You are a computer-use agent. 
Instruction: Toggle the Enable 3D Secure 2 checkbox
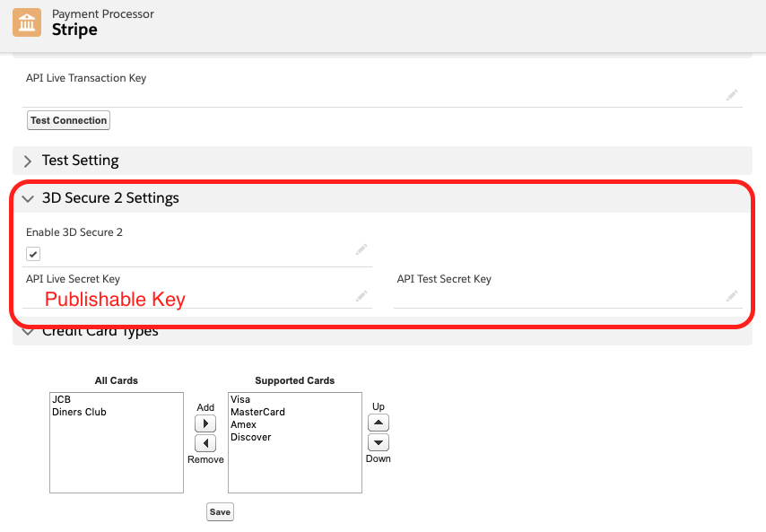(x=33, y=254)
